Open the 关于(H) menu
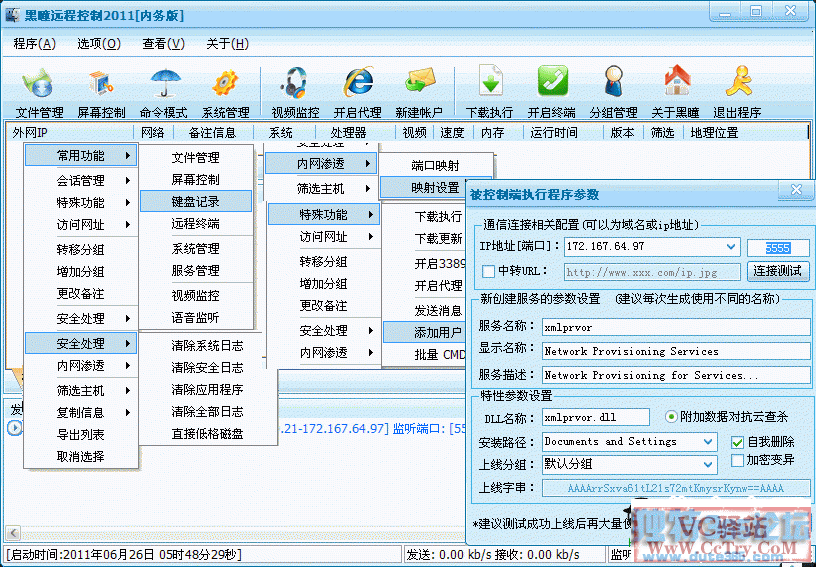Image resolution: width=816 pixels, height=567 pixels. [227, 44]
